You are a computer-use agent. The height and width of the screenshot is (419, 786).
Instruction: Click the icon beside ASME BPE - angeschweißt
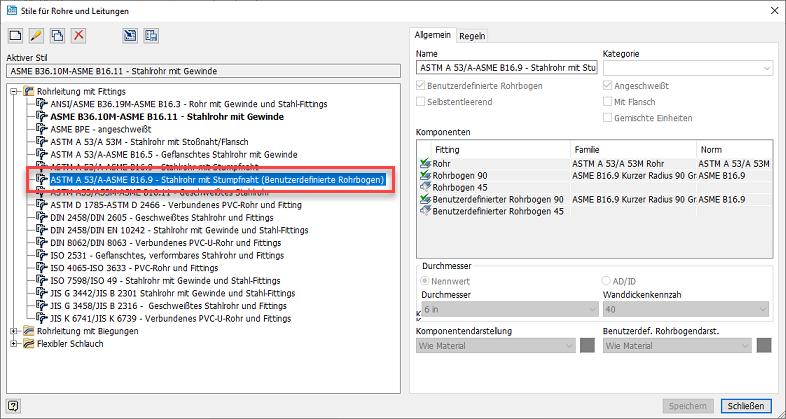click(42, 129)
